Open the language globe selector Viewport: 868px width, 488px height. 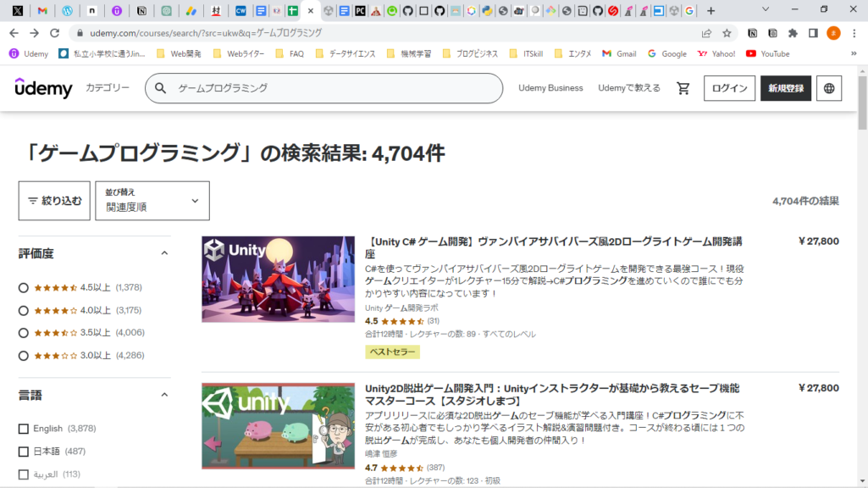(829, 88)
